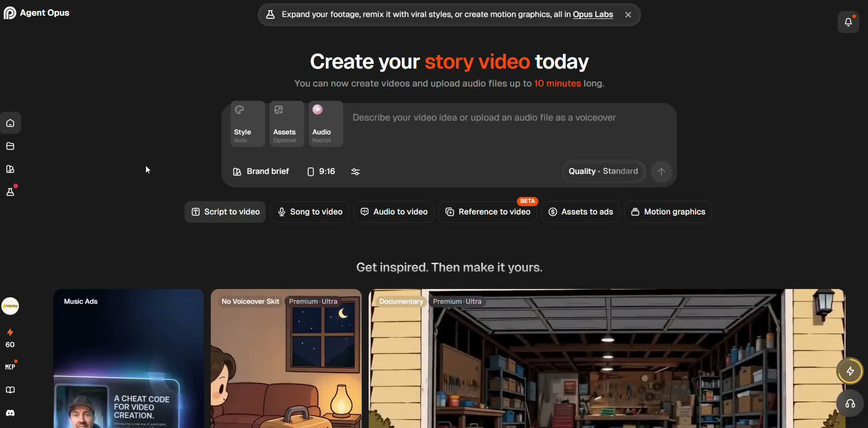Select the Song to video tab

(x=309, y=212)
